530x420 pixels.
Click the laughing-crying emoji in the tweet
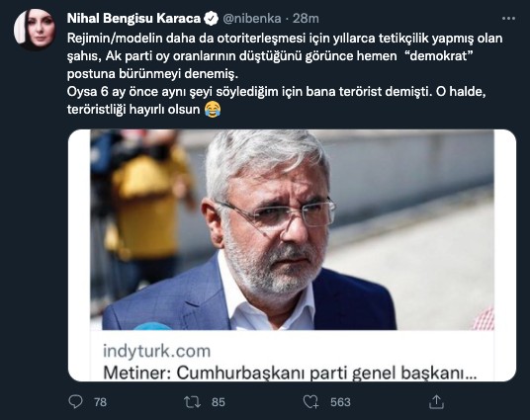[x=213, y=110]
